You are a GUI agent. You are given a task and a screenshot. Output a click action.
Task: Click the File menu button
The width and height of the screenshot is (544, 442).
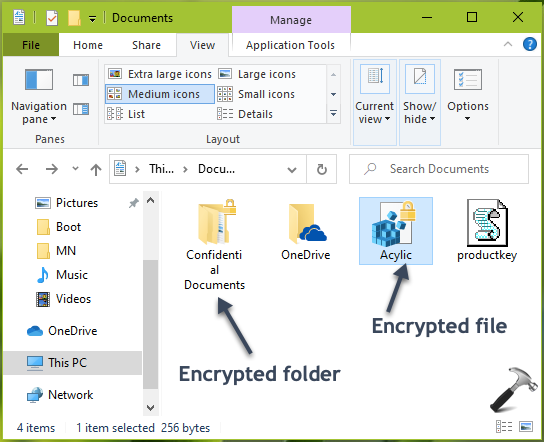31,45
